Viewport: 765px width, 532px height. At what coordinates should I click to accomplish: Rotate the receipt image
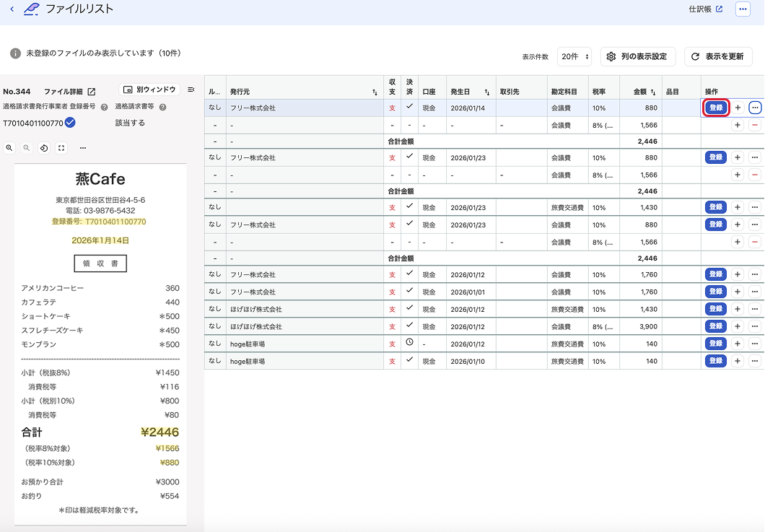point(44,148)
